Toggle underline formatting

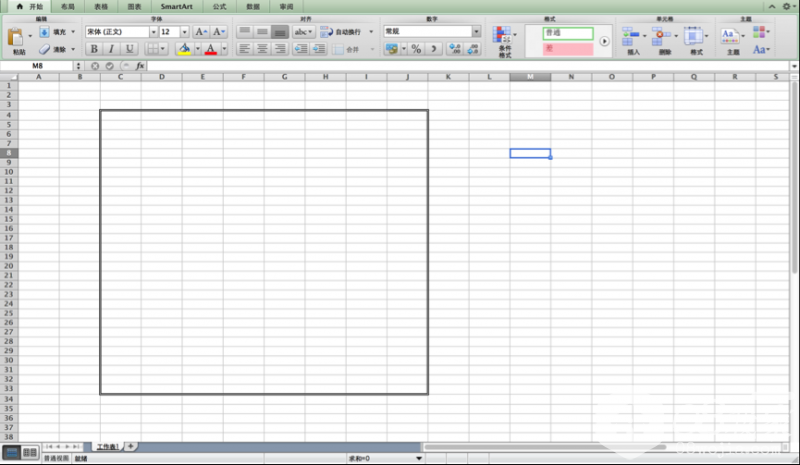(129, 49)
